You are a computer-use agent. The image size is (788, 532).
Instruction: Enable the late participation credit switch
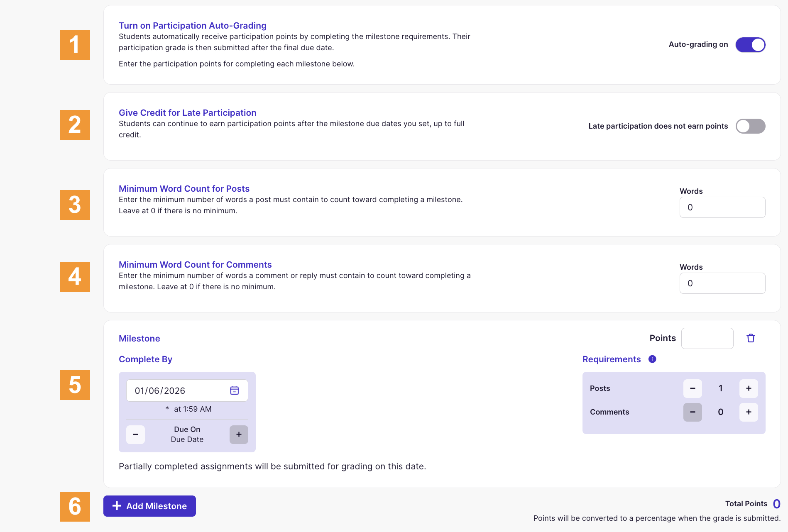click(x=750, y=126)
